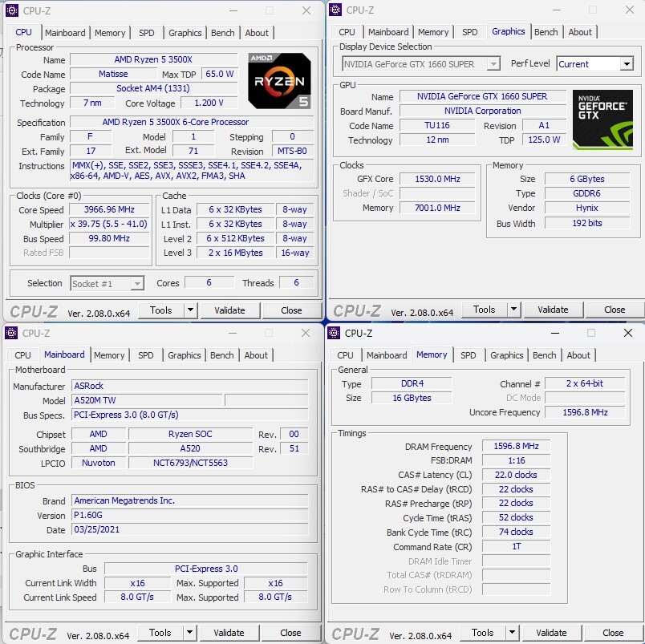Screen dimensions: 645x644
Task: Click Tools button in Graphics window
Action: click(485, 310)
